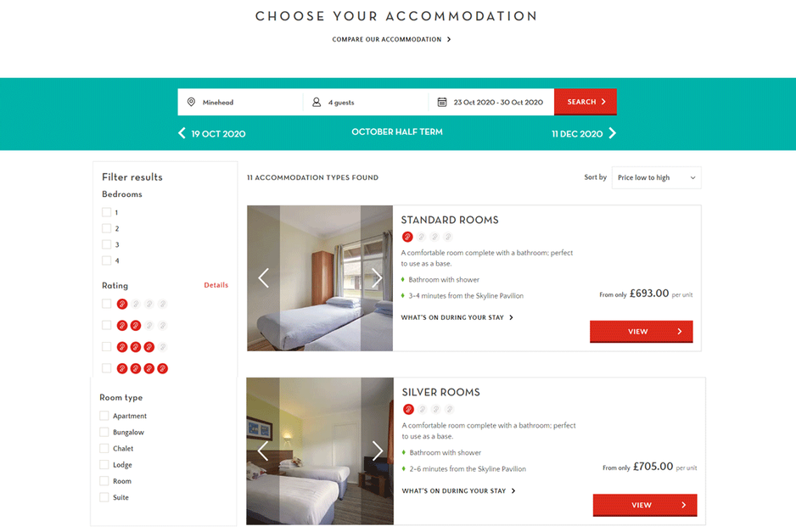Viewport: 796px width, 532px height.
Task: Enable the 2 bedrooms filter checkbox
Action: pos(105,228)
